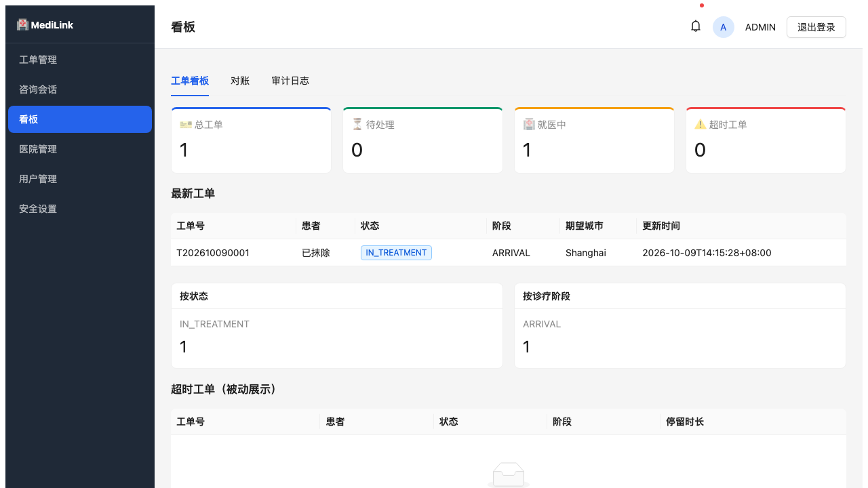This screenshot has height=488, width=868.
Task: Click the Shanghai city cell
Action: coord(586,253)
